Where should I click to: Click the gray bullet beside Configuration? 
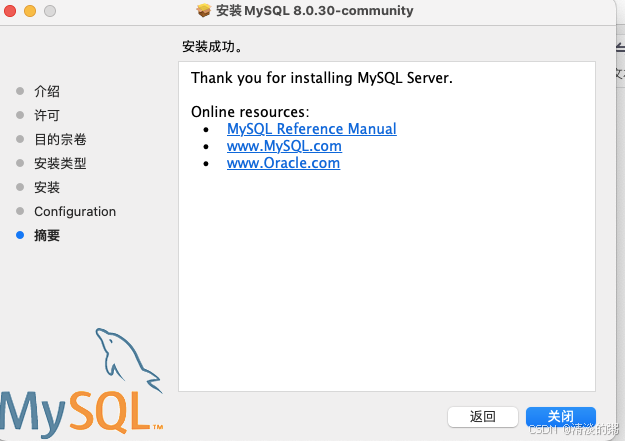[20, 211]
